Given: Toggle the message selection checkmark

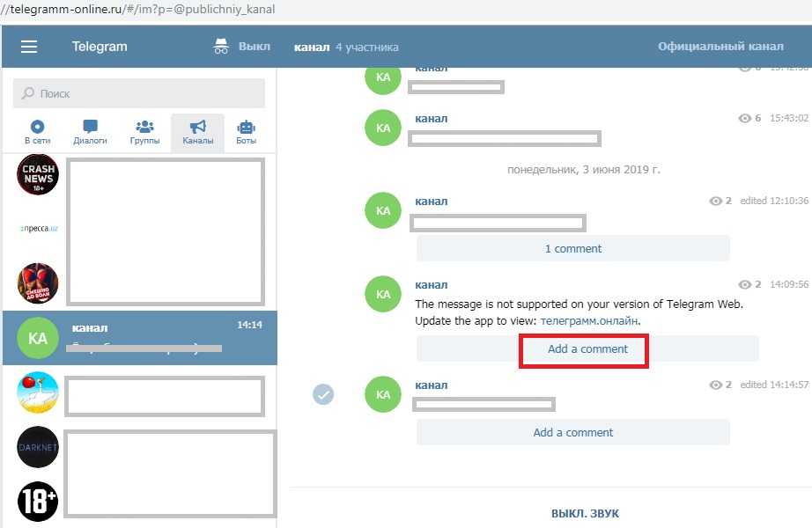Looking at the screenshot, I should point(323,394).
